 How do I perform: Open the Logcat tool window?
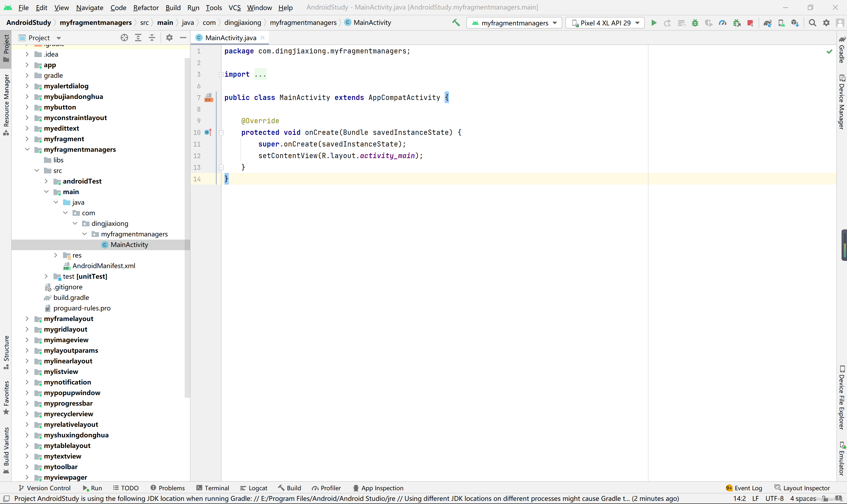click(254, 488)
